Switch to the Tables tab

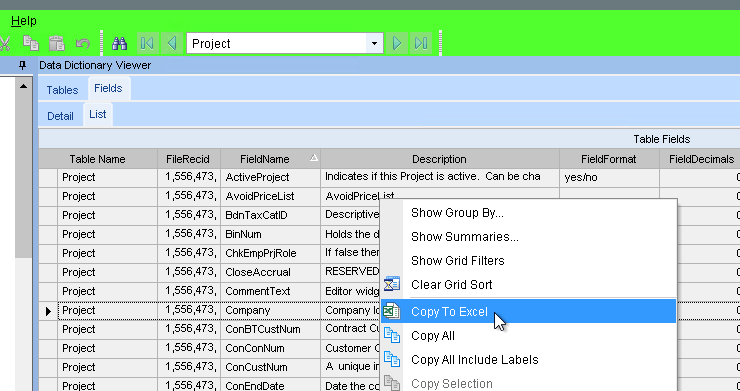pos(62,90)
